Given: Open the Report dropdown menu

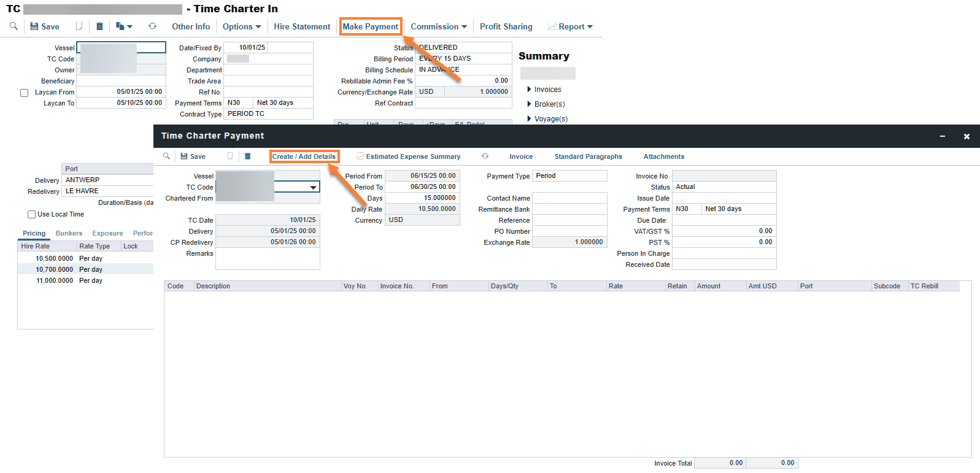Looking at the screenshot, I should (571, 26).
